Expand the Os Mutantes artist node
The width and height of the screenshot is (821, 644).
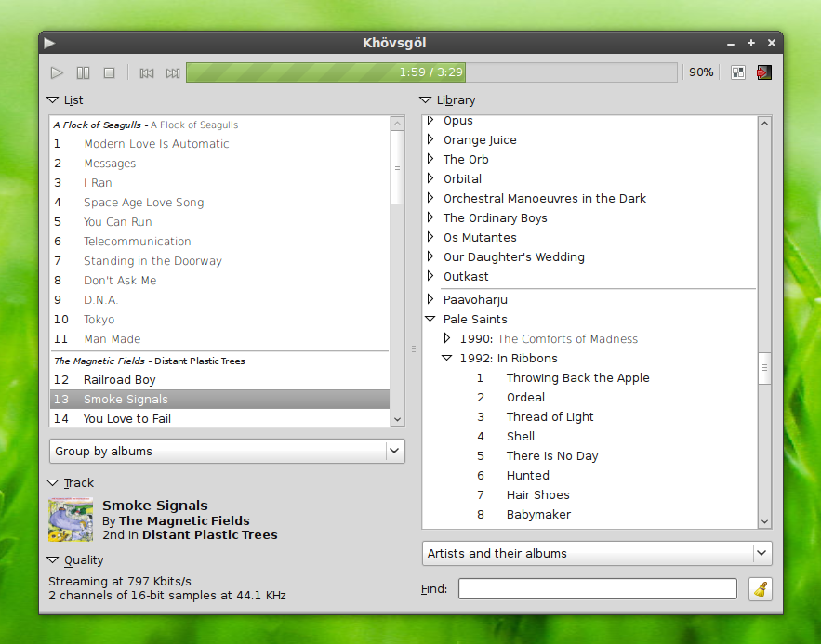430,238
